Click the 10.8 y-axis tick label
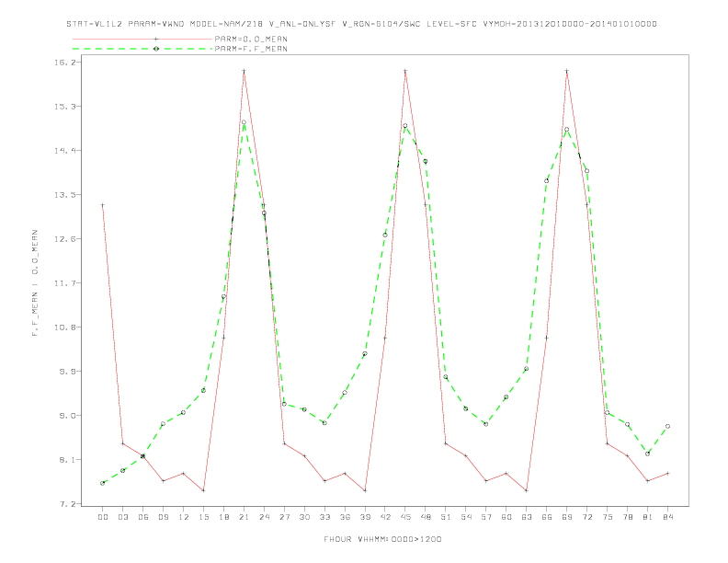The height and width of the screenshot is (563, 728). 64,327
